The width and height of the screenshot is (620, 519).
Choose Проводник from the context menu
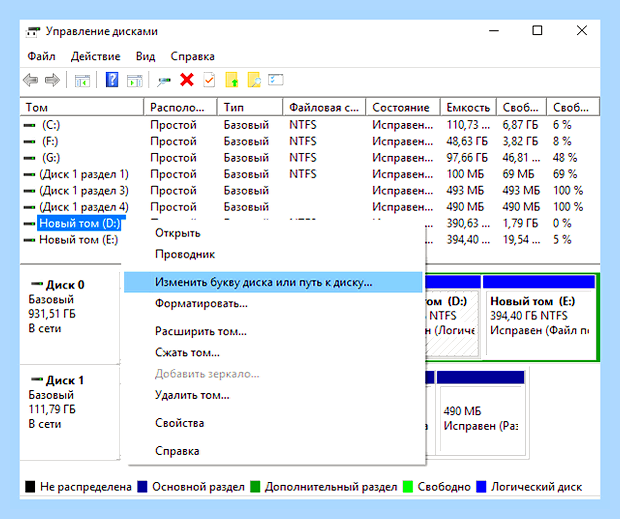273,254
